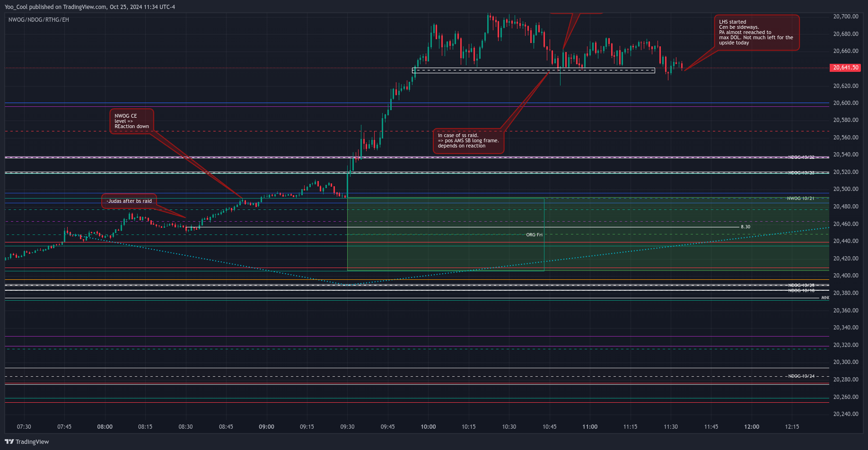Screen dimensions: 868x450
Task: Click 20,320.00 on the price axis
Action: coord(846,345)
